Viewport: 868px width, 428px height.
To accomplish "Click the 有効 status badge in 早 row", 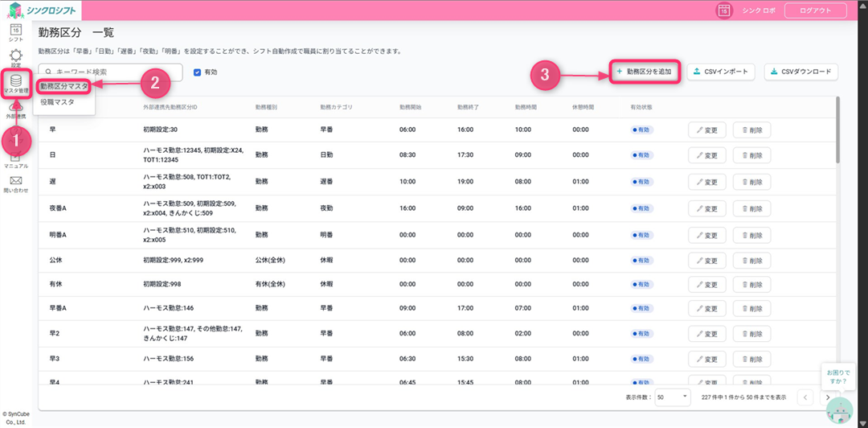I will 642,130.
